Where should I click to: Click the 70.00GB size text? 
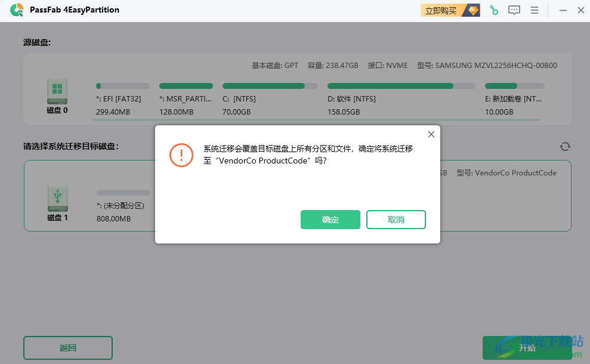236,112
